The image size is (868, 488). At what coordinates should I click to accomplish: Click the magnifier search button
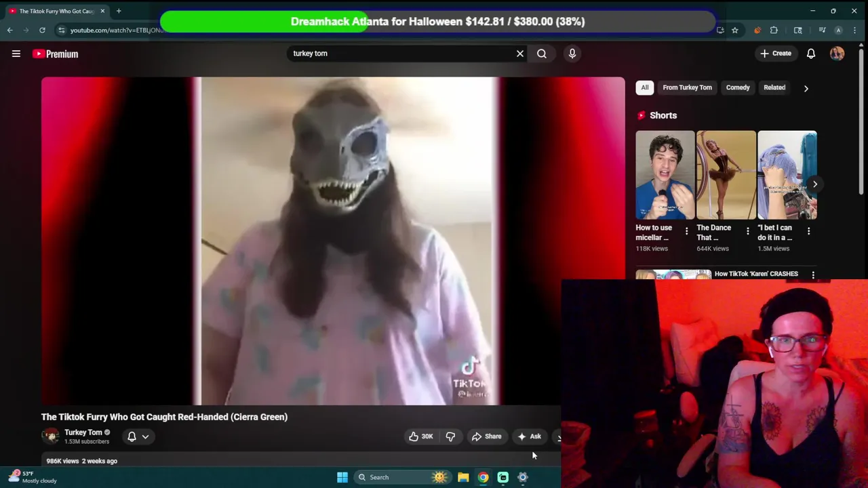(542, 54)
